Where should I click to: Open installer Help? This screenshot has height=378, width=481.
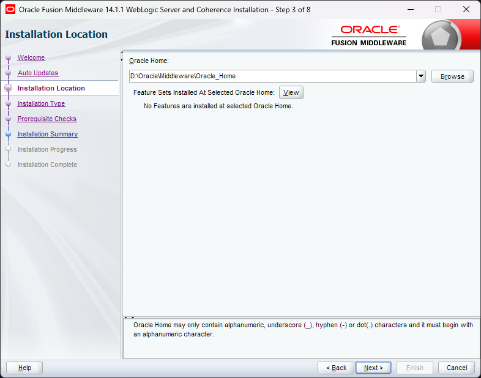click(x=25, y=368)
